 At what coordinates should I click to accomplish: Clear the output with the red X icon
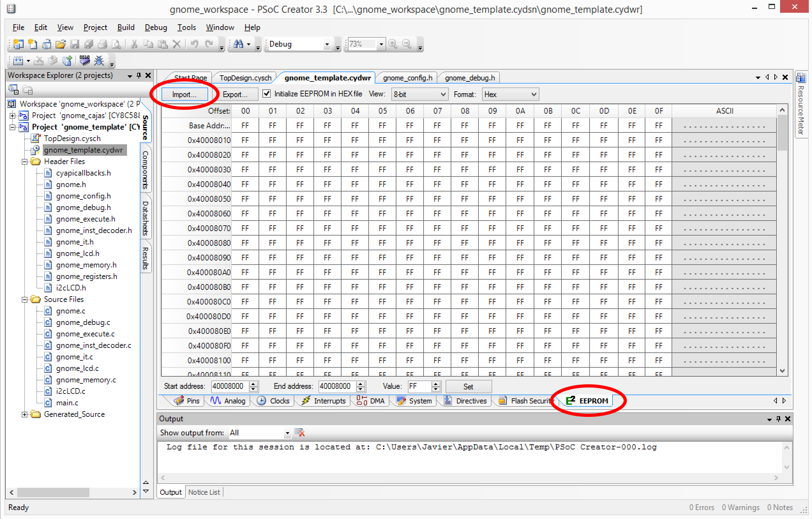[299, 433]
